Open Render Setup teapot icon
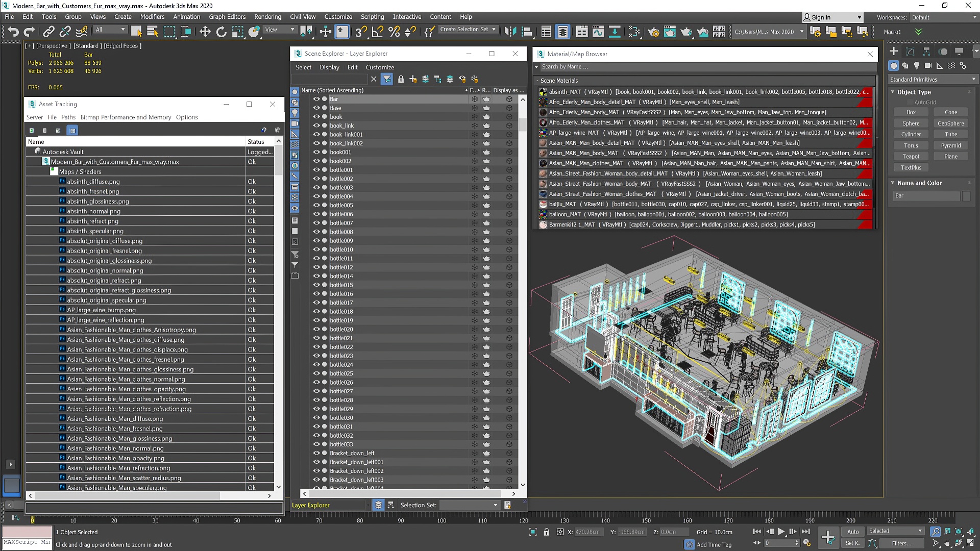 (x=653, y=32)
